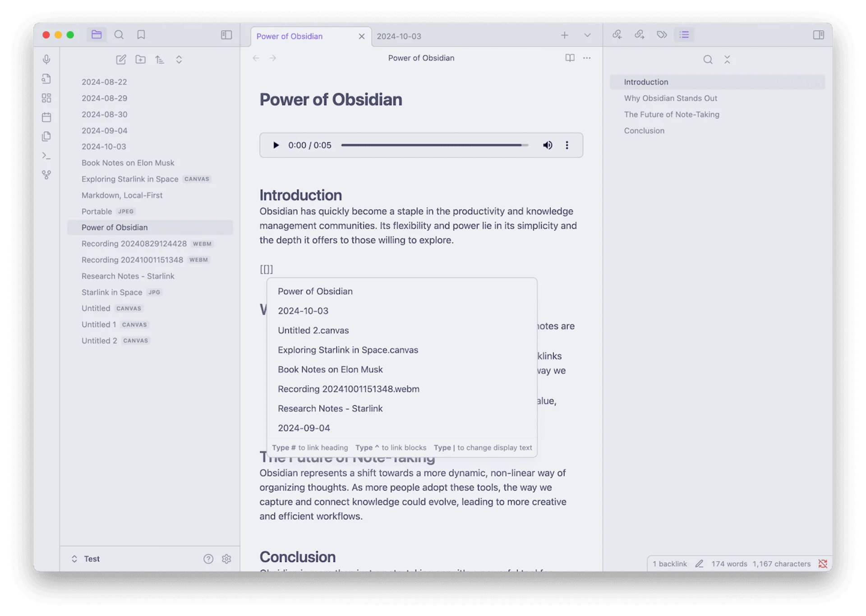Switch to reading view with book icon
Viewport: 866px width, 616px height.
tap(570, 58)
